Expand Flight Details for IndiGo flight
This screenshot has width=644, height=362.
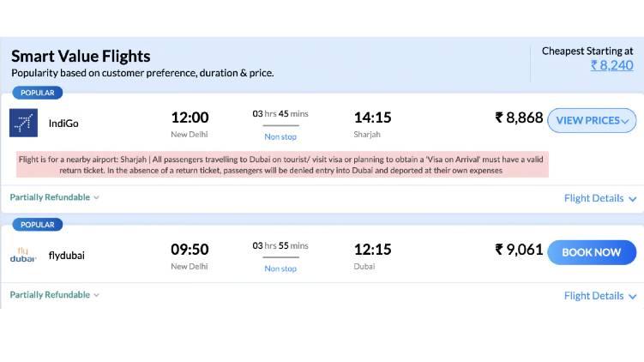600,198
